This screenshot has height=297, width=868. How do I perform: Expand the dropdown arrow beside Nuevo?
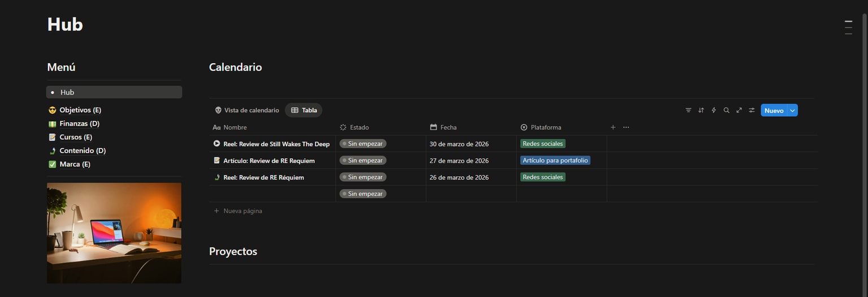tap(793, 111)
